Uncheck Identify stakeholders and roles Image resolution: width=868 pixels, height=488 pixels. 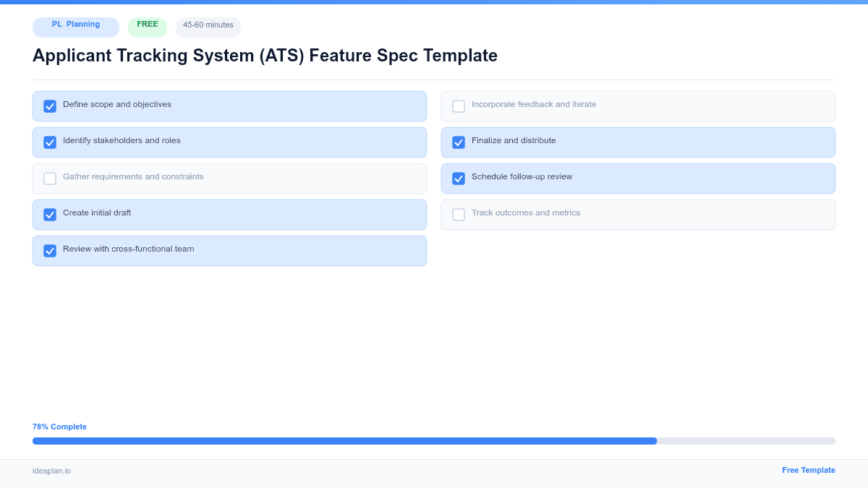50,142
